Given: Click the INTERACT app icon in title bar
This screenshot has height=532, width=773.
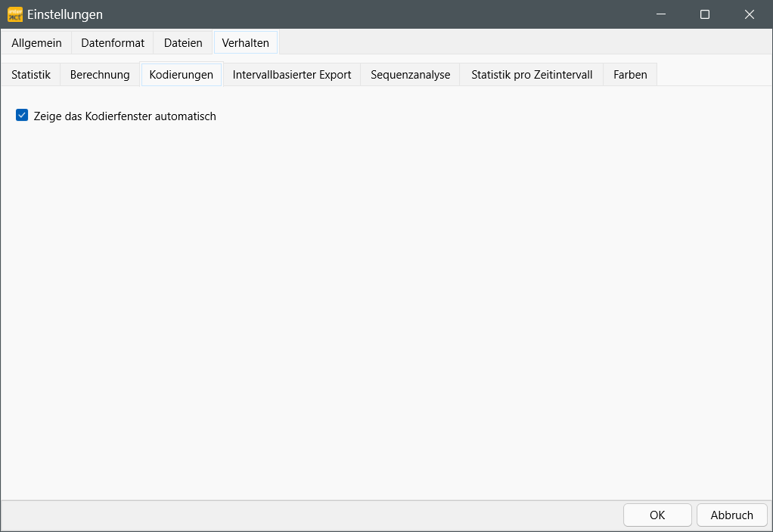Looking at the screenshot, I should (15, 14).
